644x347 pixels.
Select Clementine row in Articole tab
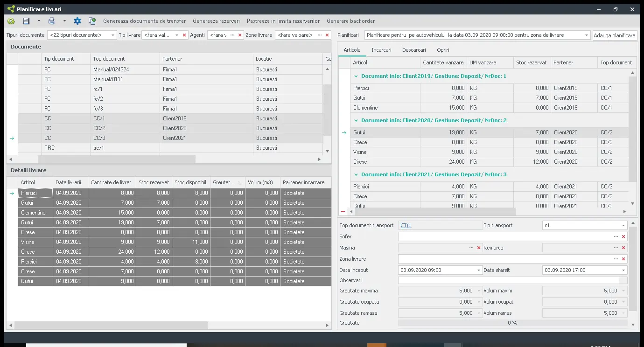point(490,108)
